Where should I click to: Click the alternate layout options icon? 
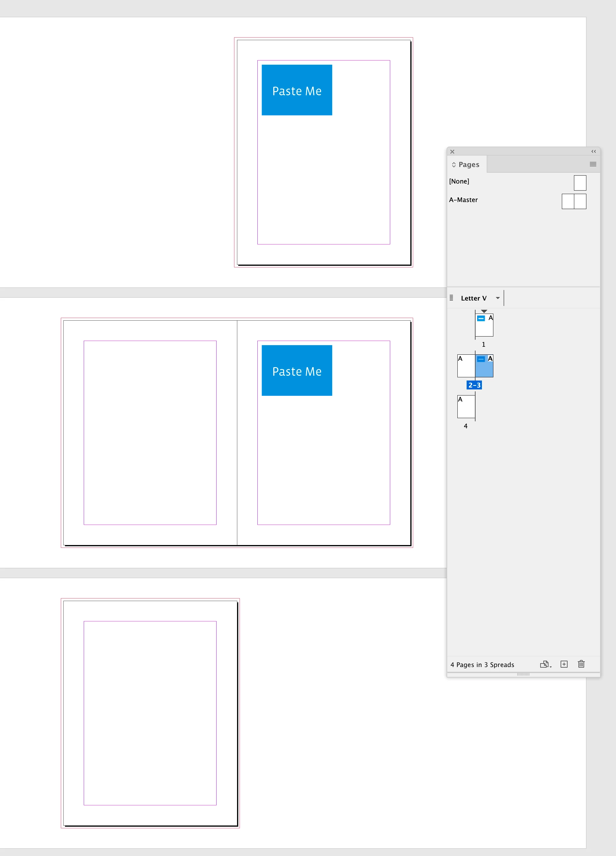coord(452,298)
